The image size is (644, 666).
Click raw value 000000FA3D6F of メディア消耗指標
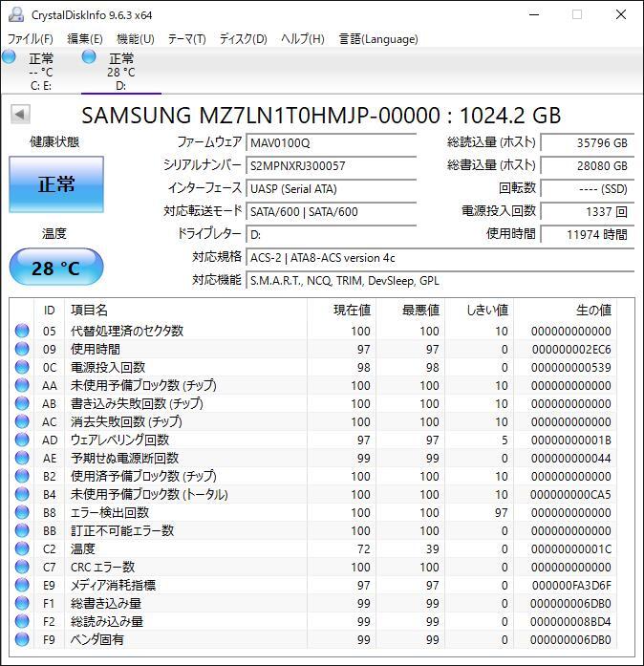571,586
